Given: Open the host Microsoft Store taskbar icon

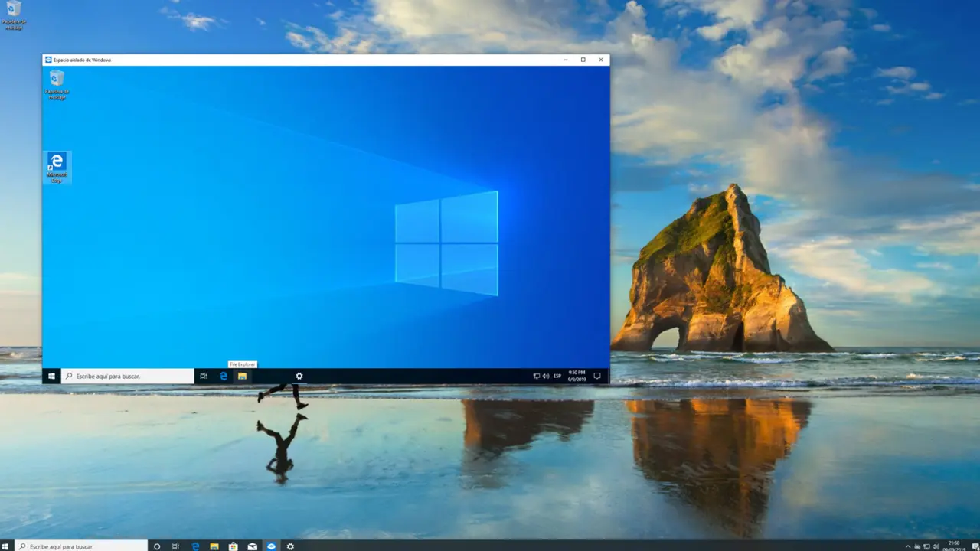Looking at the screenshot, I should click(234, 546).
